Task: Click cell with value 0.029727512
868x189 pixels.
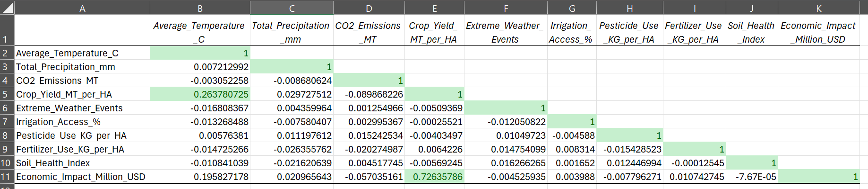Action: click(x=292, y=94)
